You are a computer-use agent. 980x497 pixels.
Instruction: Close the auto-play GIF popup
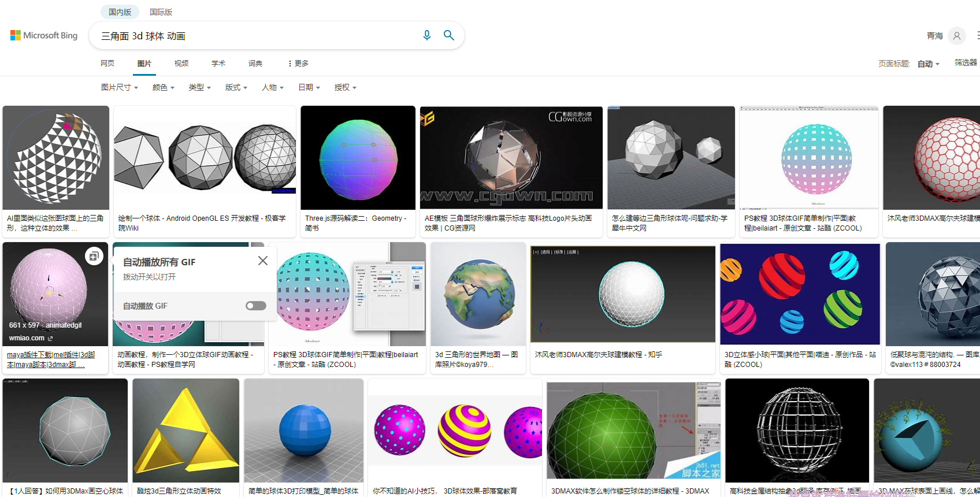click(263, 261)
